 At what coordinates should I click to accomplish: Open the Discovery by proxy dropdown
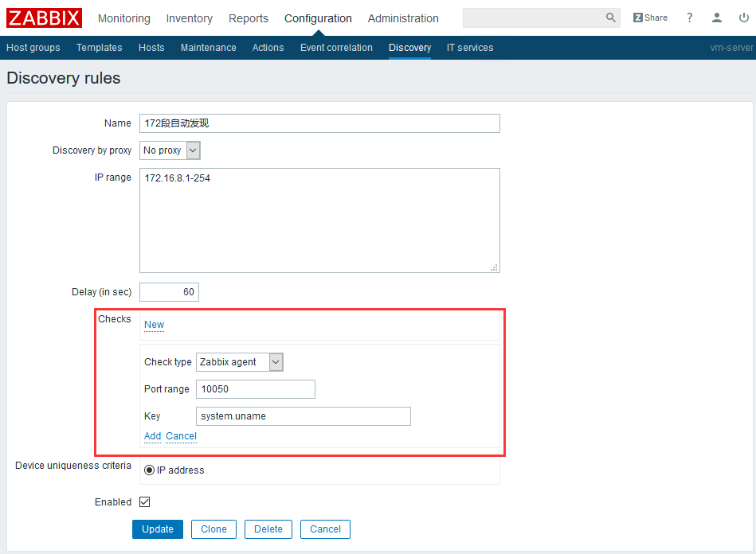[x=170, y=150]
